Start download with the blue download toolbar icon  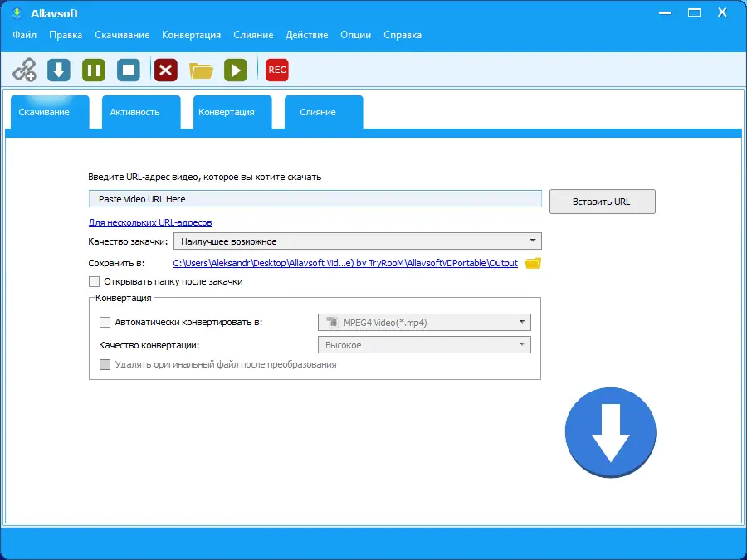click(x=58, y=70)
